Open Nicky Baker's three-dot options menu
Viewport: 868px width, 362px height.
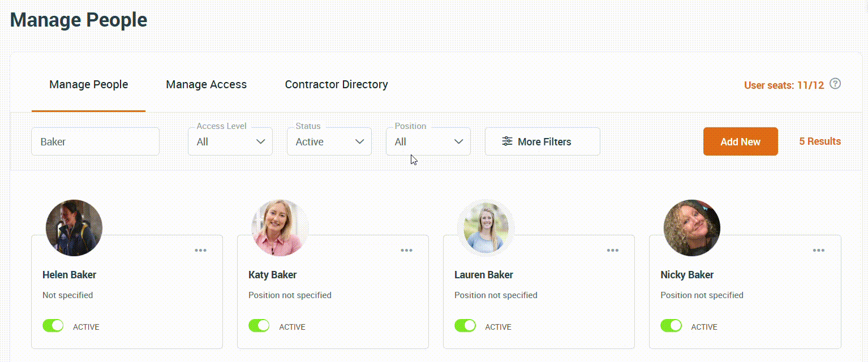[818, 251]
